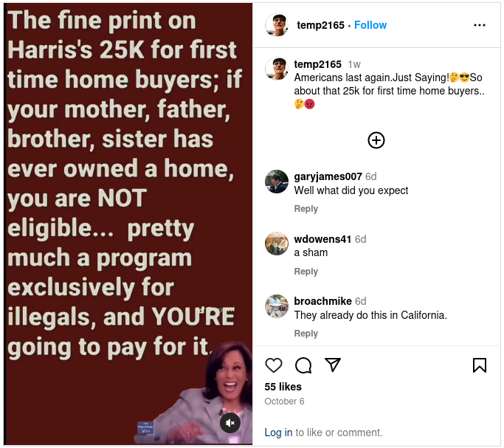Reply to broachmike's comment
The image size is (504, 448).
pos(306,334)
